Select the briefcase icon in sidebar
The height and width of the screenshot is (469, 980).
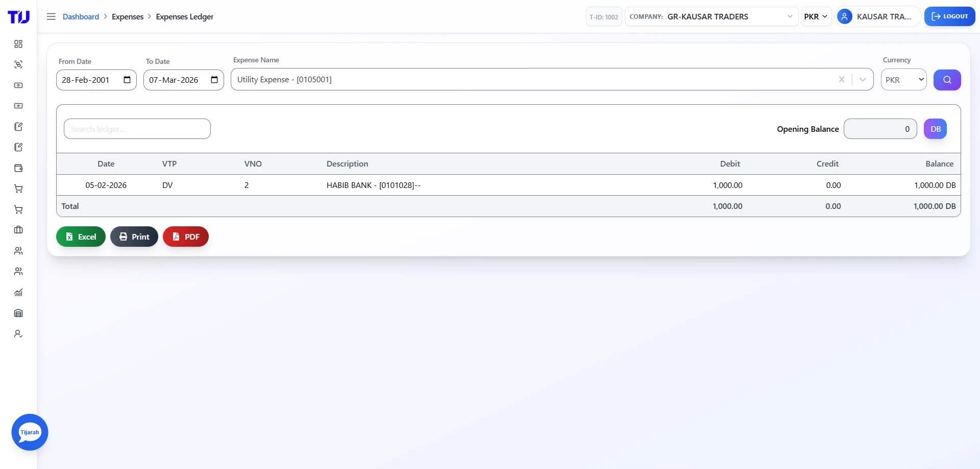tap(18, 230)
